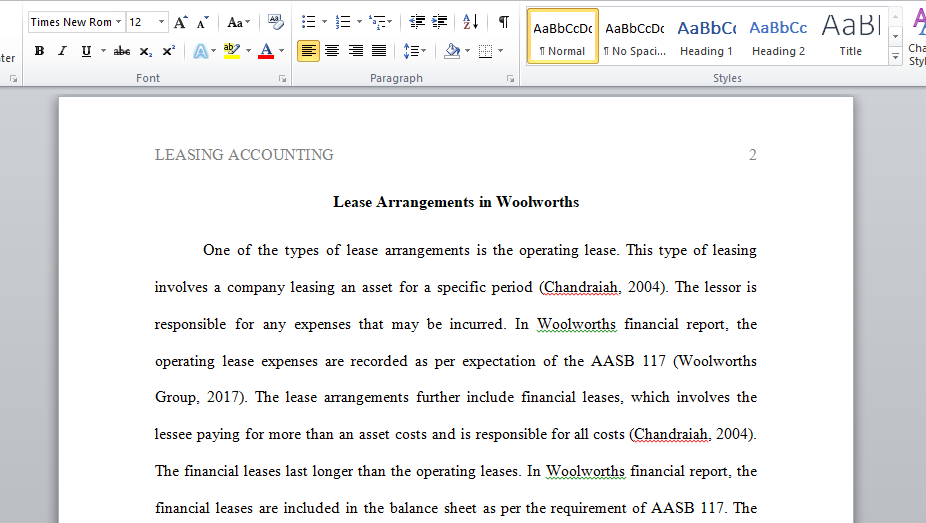Click the LEASING ACCOUNTING header text
Screen dimensions: 926x523
pyautogui.click(x=244, y=155)
